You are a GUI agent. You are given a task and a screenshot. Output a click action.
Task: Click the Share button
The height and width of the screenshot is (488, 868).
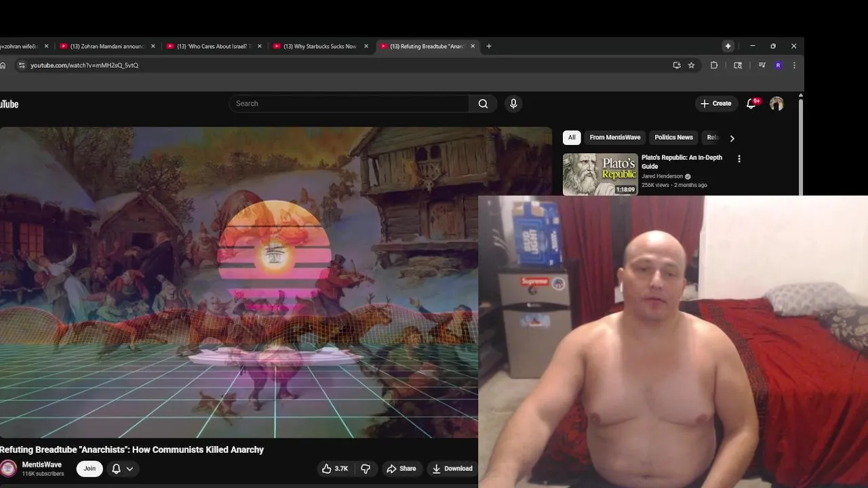[401, 468]
